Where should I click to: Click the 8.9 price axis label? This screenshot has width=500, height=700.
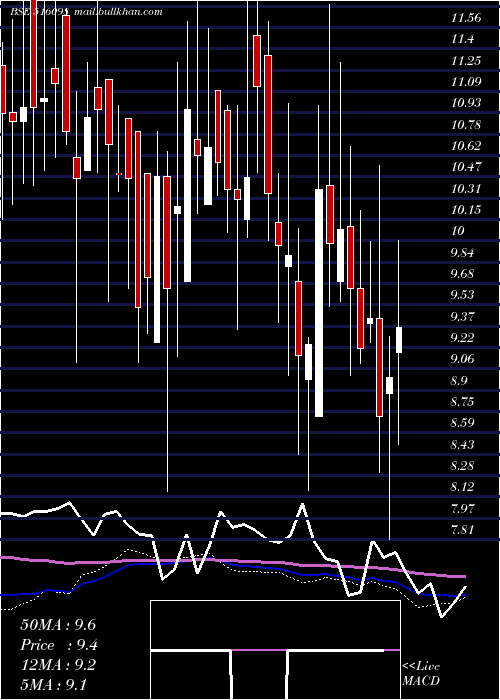click(461, 380)
